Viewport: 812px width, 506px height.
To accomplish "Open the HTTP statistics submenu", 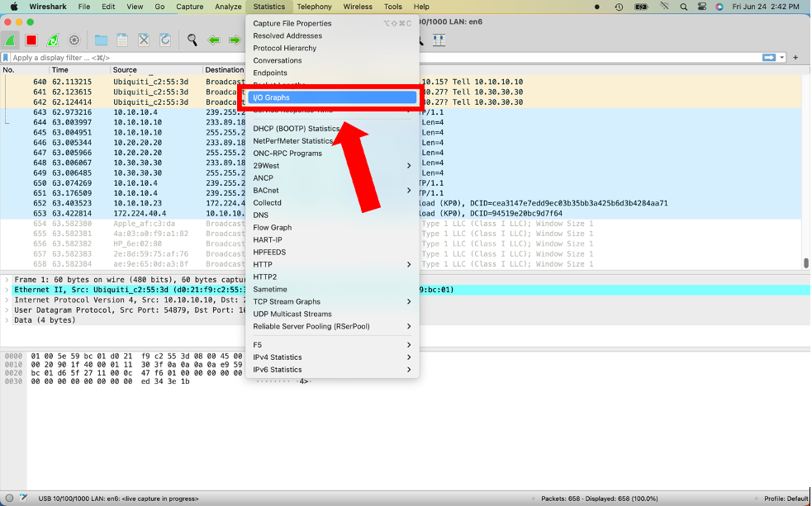I will click(332, 264).
